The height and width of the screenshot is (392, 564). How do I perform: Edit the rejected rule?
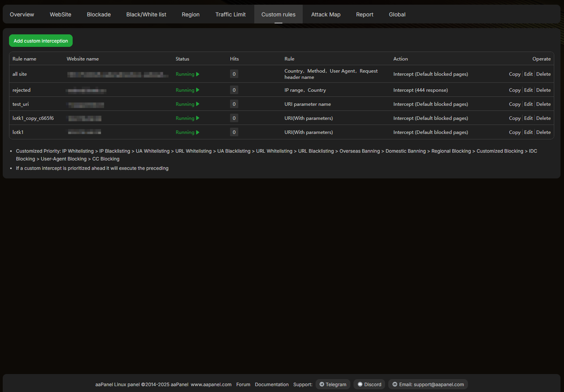click(x=528, y=90)
